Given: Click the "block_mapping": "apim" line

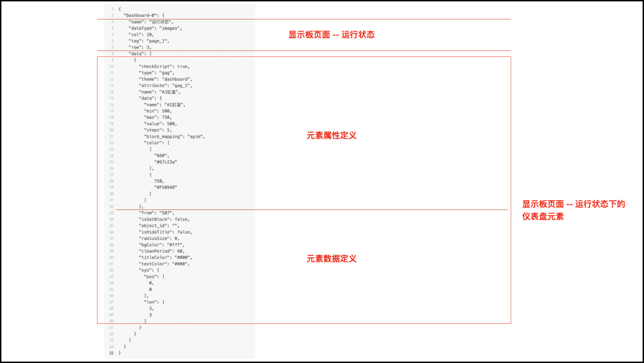Looking at the screenshot, I should pyautogui.click(x=174, y=137).
